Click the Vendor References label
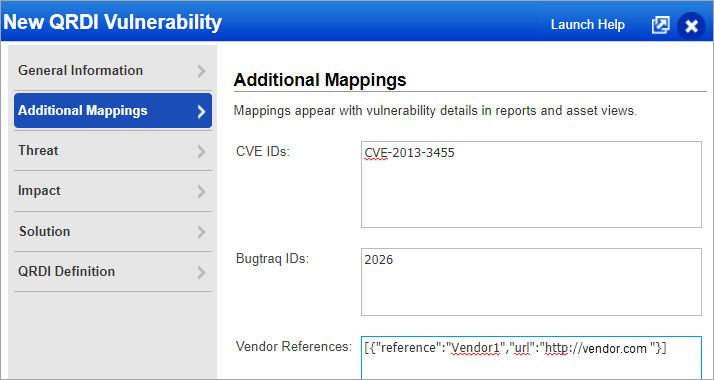Screen dimensions: 714x380 pyautogui.click(x=294, y=346)
